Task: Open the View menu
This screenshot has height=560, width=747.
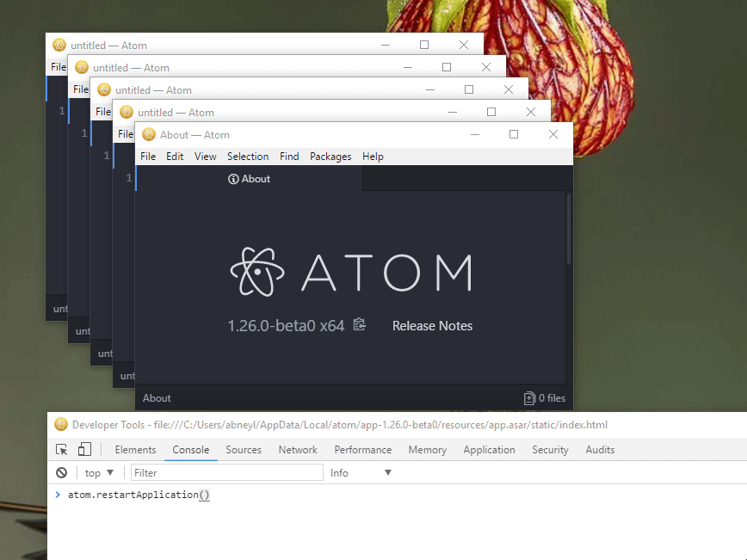Action: point(206,157)
